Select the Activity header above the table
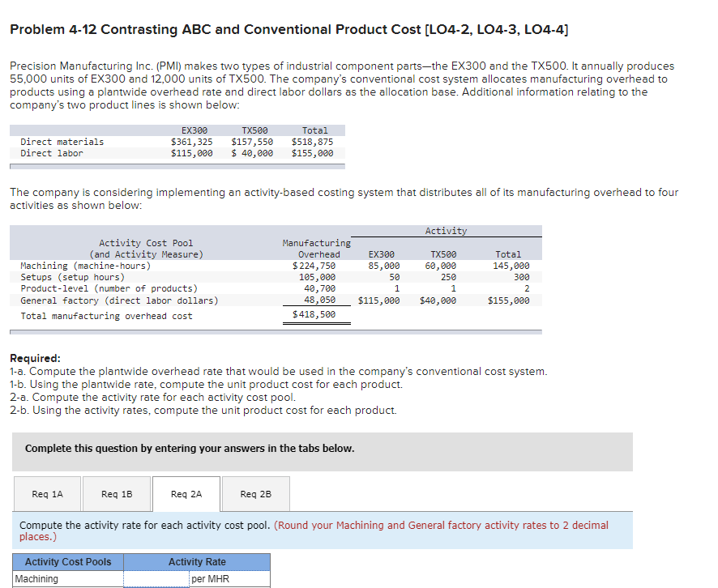718x588 pixels. 447,230
